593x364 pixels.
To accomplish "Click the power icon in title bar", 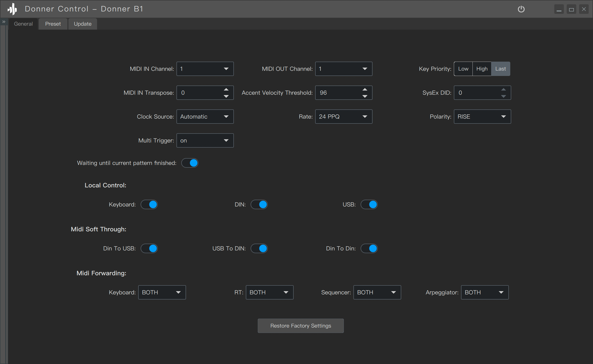I will pos(521,9).
